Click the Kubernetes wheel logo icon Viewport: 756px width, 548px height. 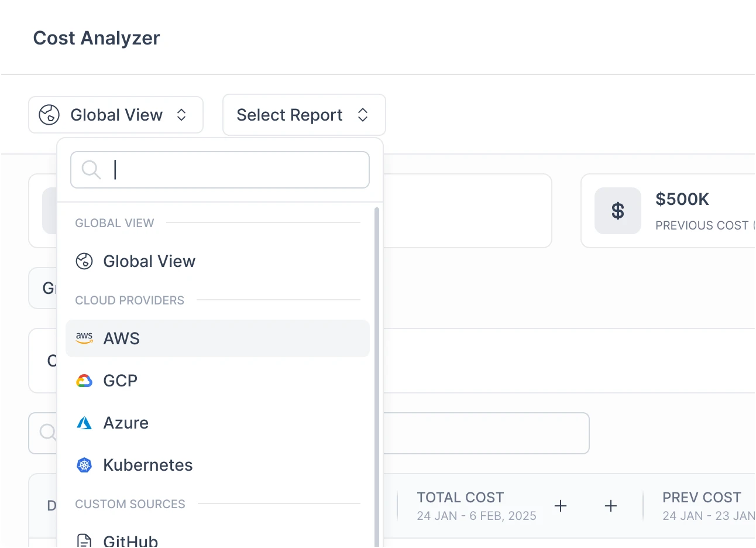84,465
